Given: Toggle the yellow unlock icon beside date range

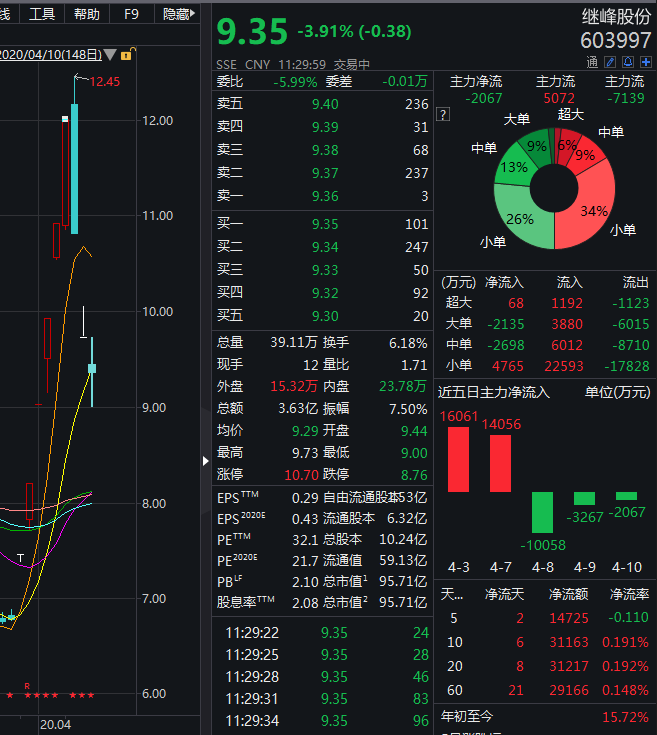Looking at the screenshot, I should pyautogui.click(x=128, y=54).
